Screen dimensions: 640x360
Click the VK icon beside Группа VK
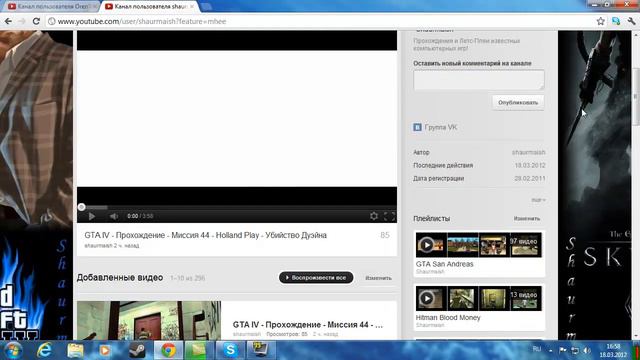click(417, 127)
